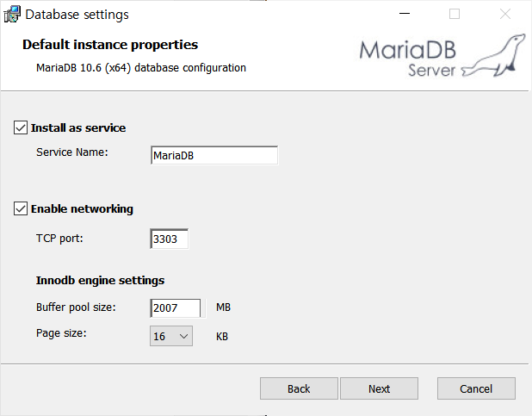Go to the Back page

(x=299, y=388)
